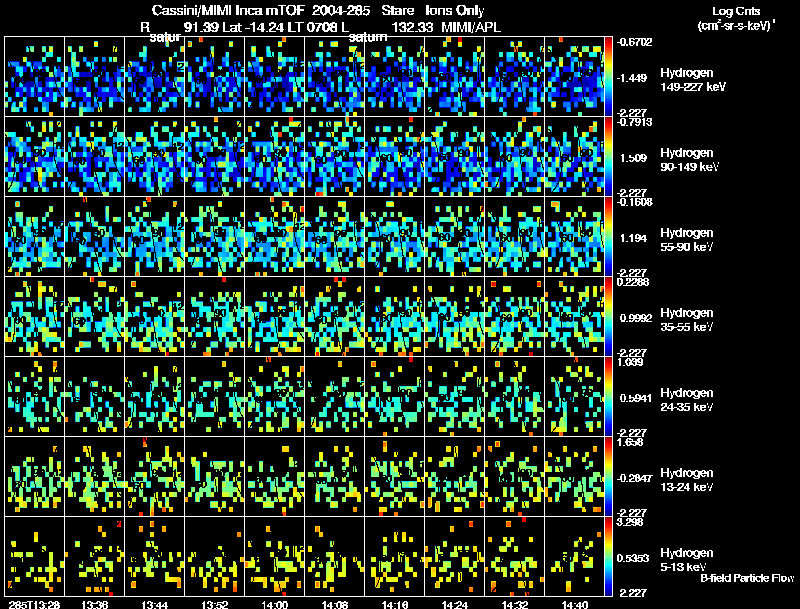The height and width of the screenshot is (609, 800).
Task: Click the Hydrogen 55-90 keV color bar
Action: point(608,236)
